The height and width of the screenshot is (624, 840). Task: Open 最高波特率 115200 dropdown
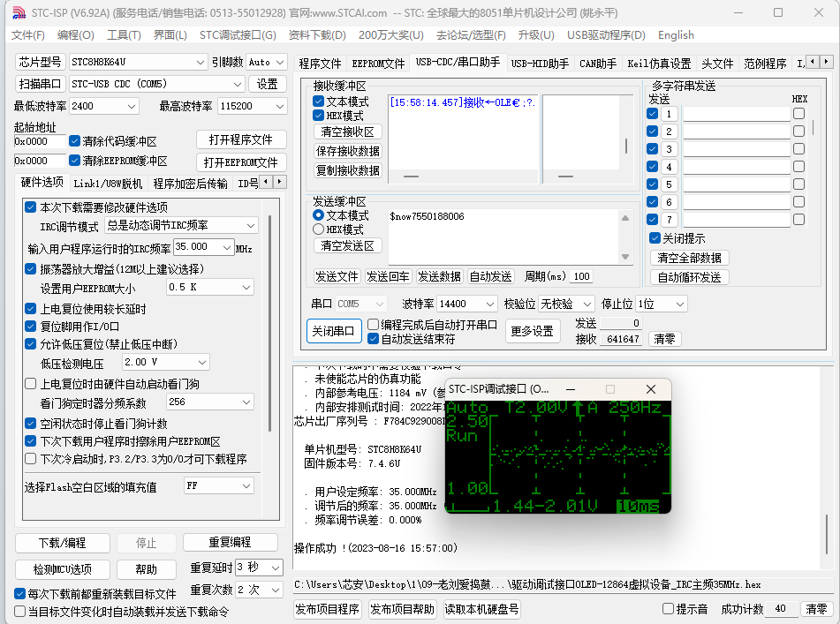[253, 106]
